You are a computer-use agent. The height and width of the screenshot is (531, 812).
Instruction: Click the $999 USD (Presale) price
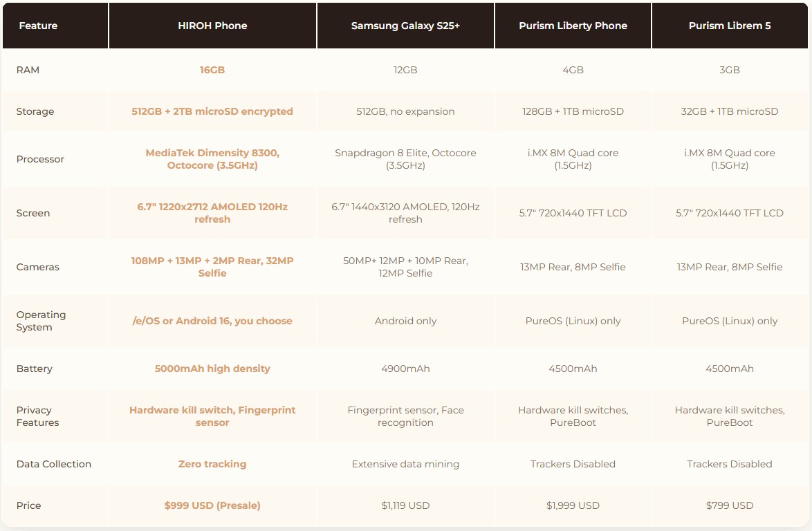(x=212, y=505)
